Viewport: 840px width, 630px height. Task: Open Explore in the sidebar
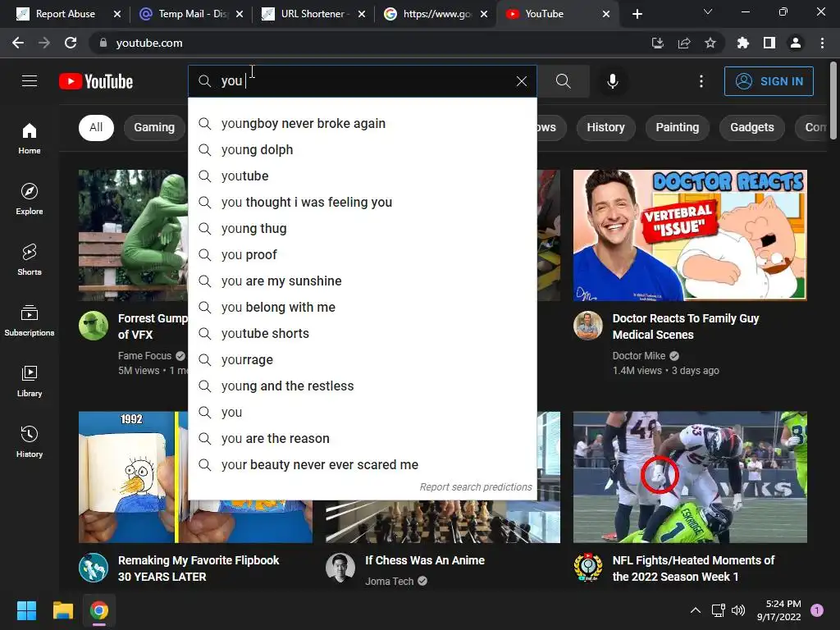[30, 199]
